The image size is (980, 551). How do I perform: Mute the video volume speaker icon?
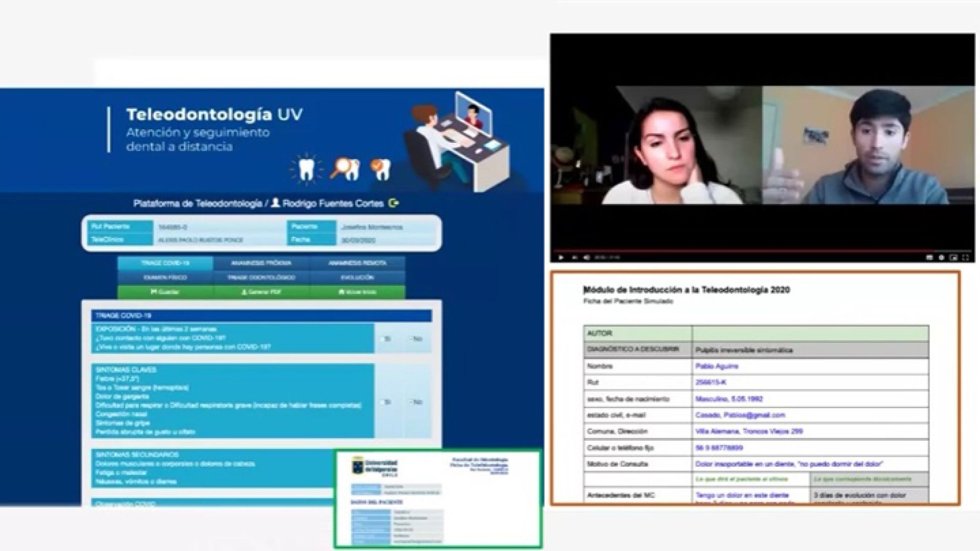click(x=586, y=258)
